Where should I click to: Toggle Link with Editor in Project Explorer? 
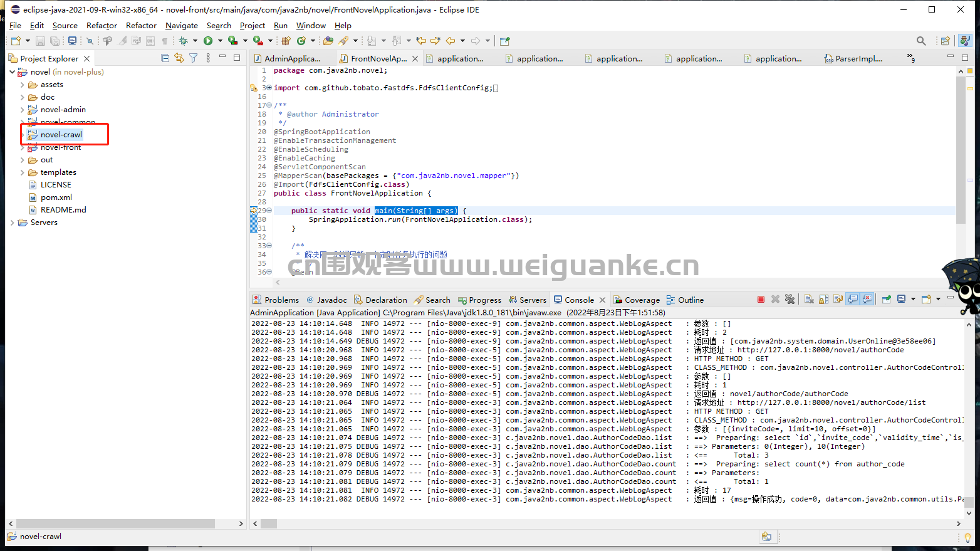[x=179, y=58]
